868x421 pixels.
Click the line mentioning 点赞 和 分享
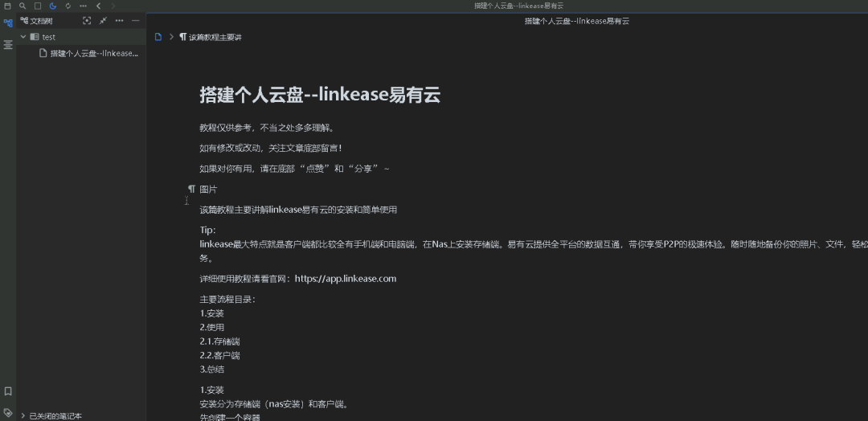click(x=294, y=169)
